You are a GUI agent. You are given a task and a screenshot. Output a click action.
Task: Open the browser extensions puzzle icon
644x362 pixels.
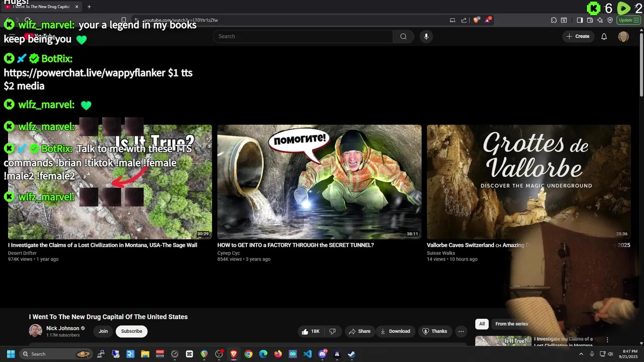554,20
